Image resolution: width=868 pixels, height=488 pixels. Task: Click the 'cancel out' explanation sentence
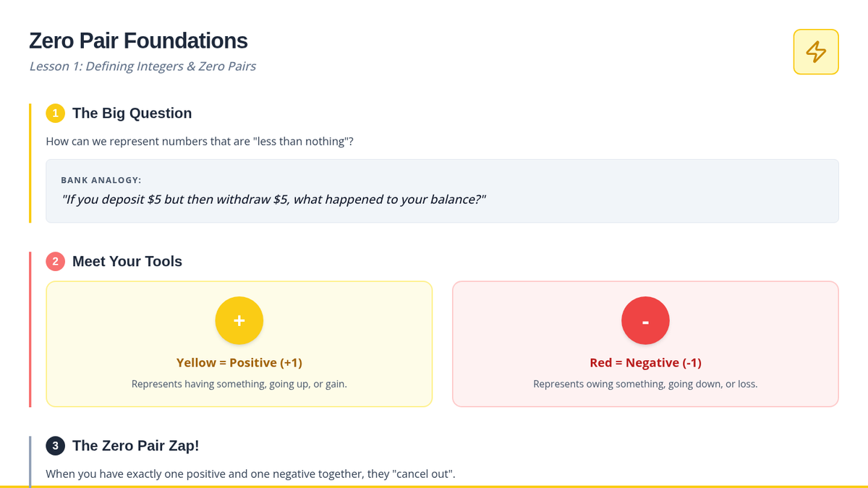250,474
